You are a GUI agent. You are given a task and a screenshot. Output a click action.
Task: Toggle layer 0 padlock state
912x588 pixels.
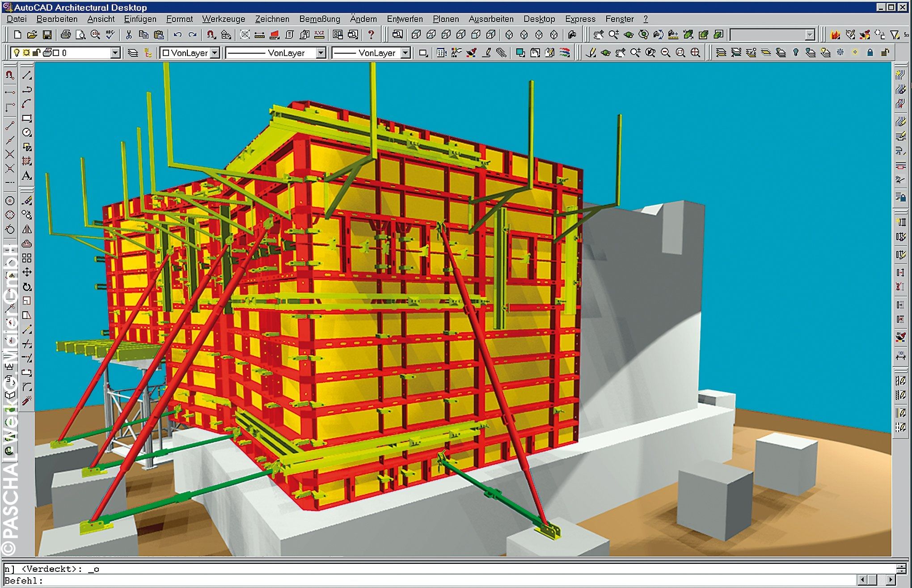37,53
